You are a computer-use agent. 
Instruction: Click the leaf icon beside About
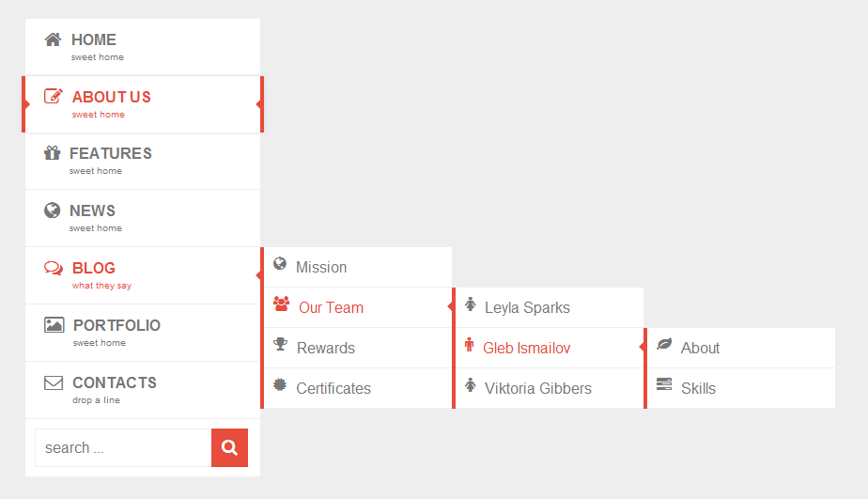point(664,345)
